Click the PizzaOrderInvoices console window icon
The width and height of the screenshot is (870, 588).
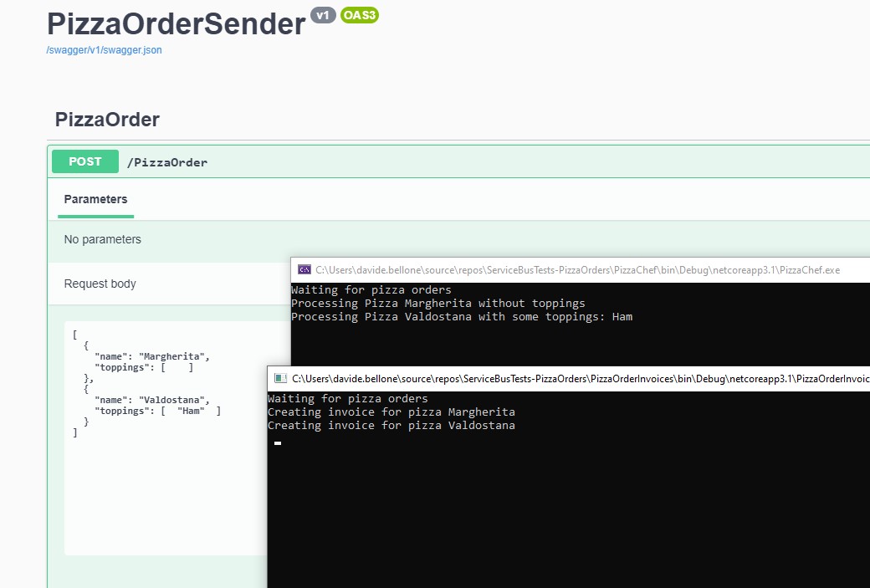click(281, 379)
